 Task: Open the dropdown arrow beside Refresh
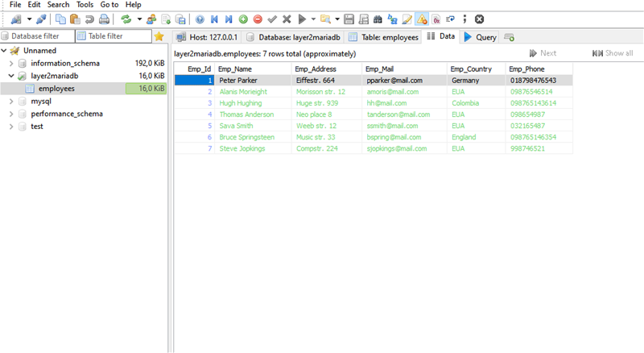(138, 19)
